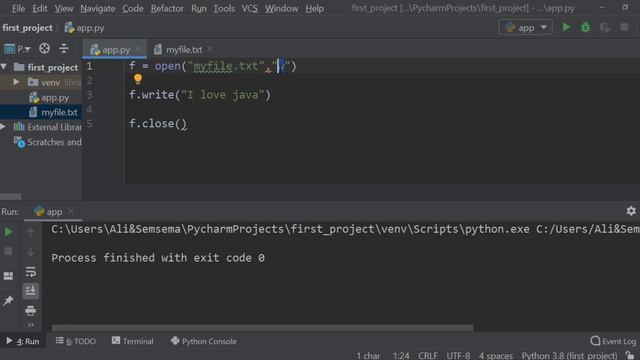Click first_project breadcrumb

click(x=27, y=28)
